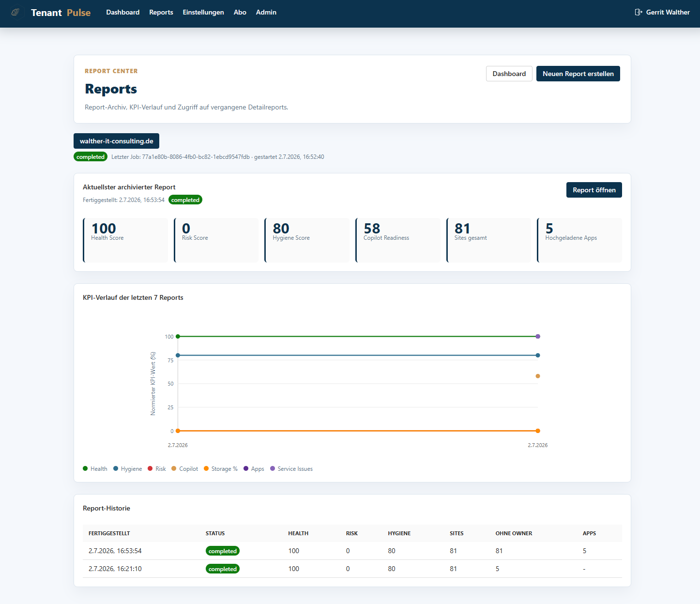Click the Hygiene Score 80 card

(x=307, y=240)
